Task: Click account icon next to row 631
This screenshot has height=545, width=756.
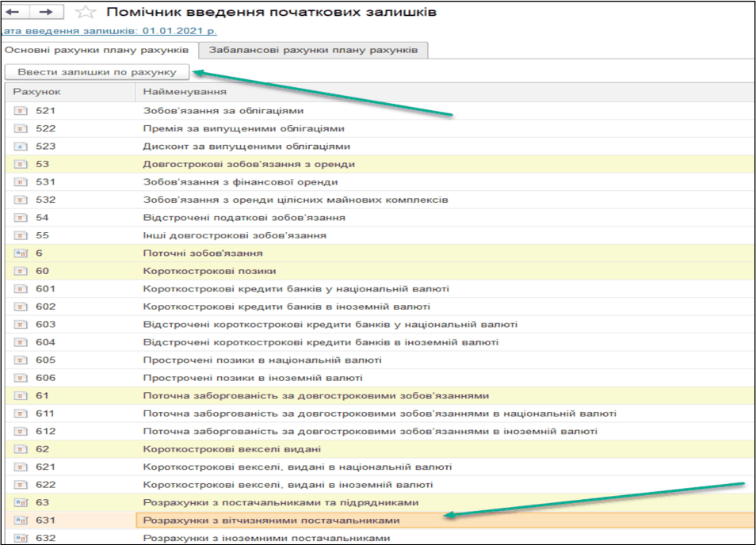Action: (21, 520)
